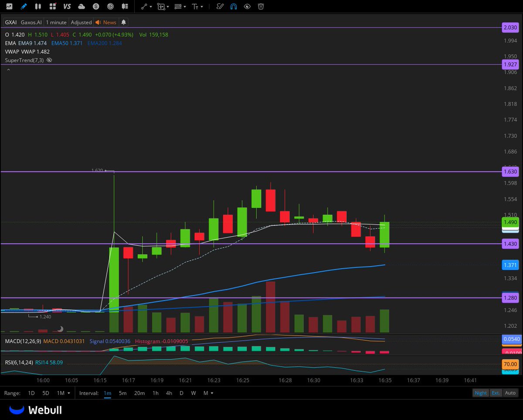Toggle Night mode

coord(481,393)
